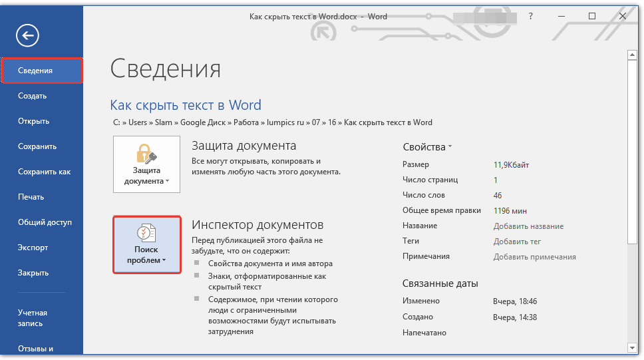This screenshot has height=360, width=644.
Task: Click the file path breadcrumb link
Action: tap(273, 122)
